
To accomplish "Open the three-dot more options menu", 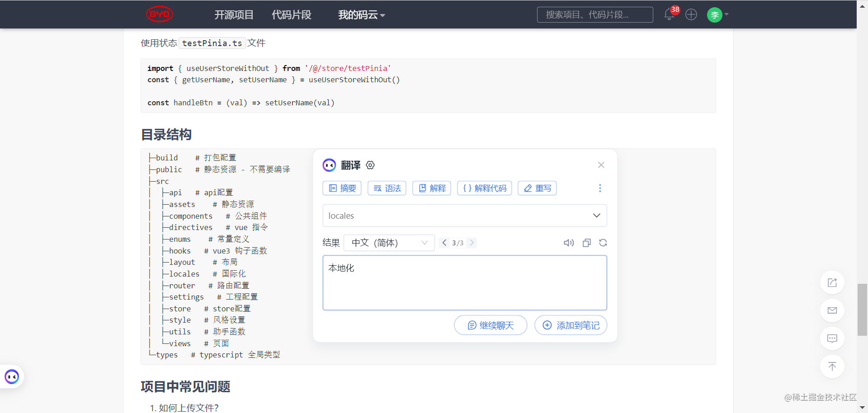I will 600,188.
